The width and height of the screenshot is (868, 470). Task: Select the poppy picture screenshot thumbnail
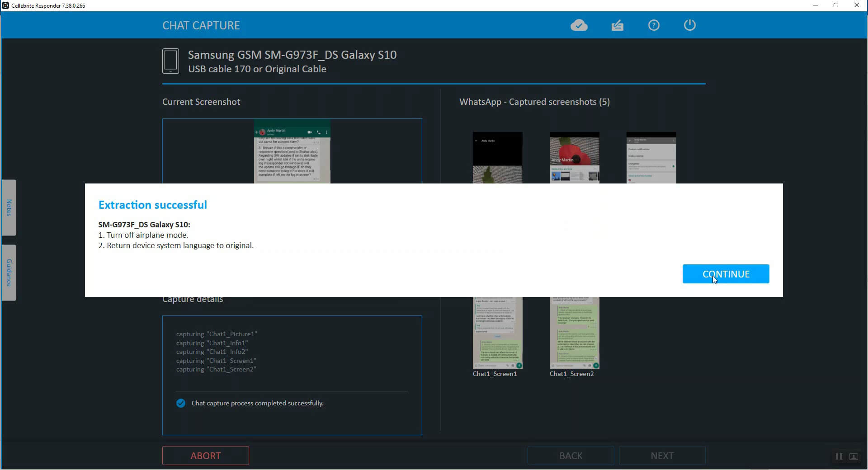[574, 158]
